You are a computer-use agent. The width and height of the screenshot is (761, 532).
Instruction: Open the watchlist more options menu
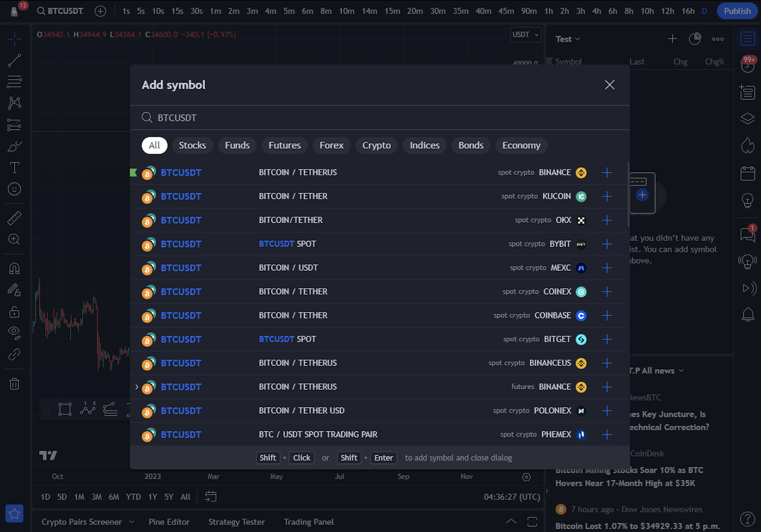tap(718, 39)
